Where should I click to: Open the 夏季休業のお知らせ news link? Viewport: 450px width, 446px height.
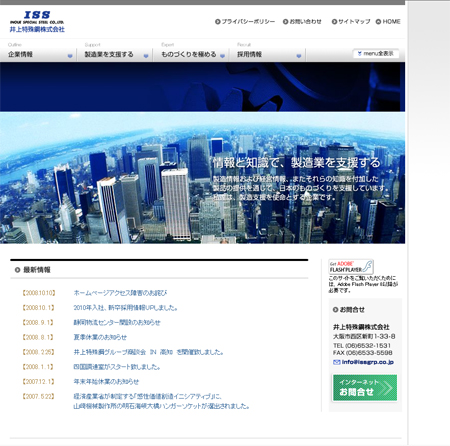click(100, 337)
